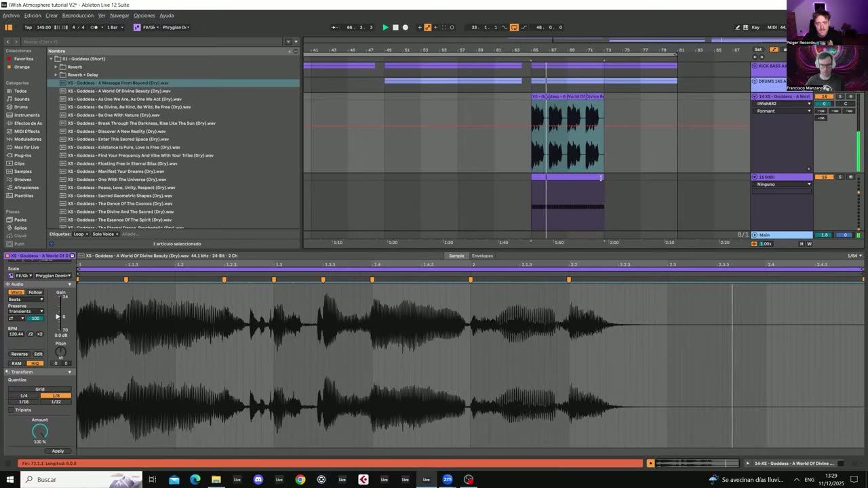Open the Max for Live browser category
Viewport: 868px width, 488px height.
click(x=26, y=147)
